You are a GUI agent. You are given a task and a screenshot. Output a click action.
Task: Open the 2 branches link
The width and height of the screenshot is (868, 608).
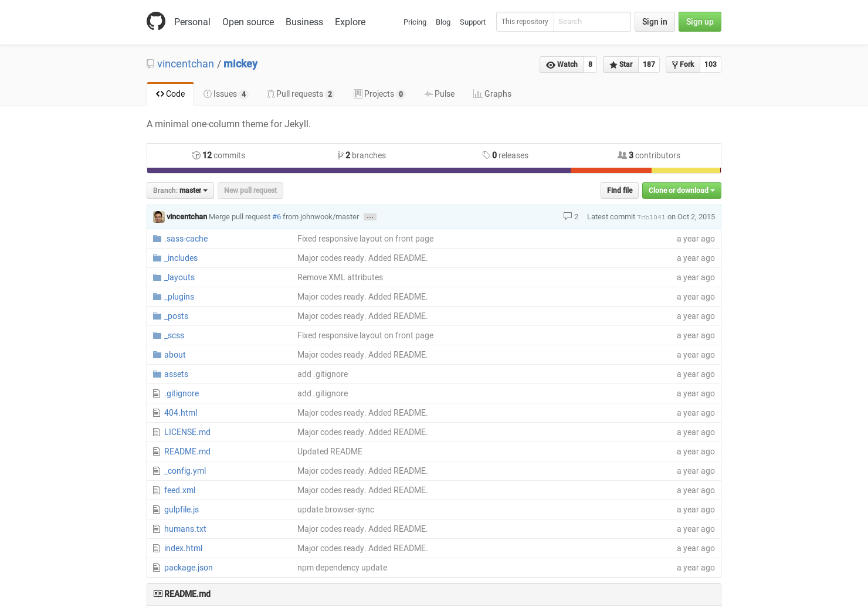coord(362,155)
